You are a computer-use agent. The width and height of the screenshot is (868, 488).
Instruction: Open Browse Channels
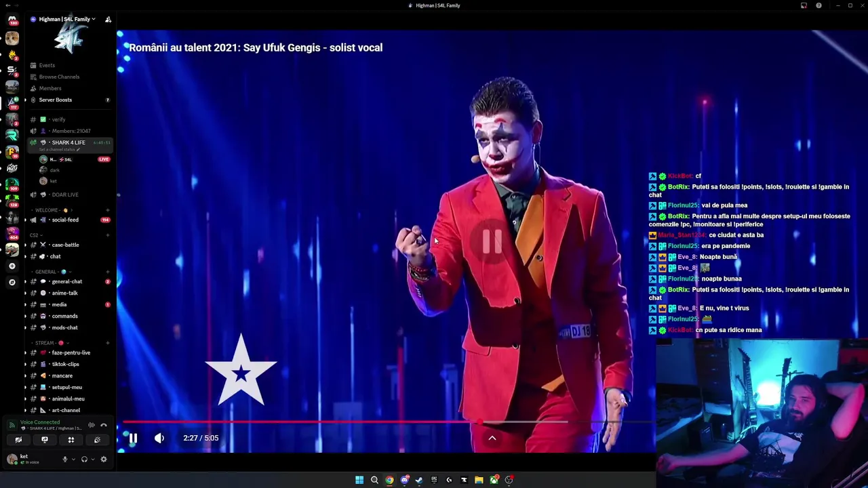coord(70,77)
